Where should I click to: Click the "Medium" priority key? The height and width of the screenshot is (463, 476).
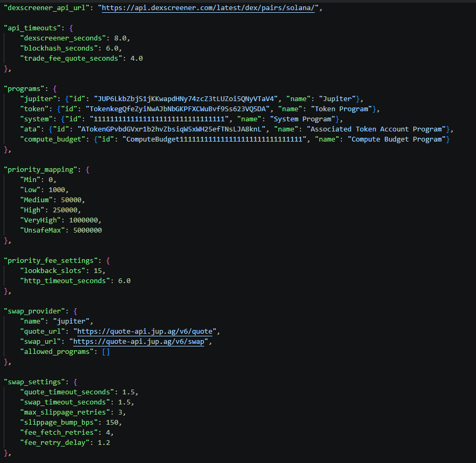coord(36,200)
